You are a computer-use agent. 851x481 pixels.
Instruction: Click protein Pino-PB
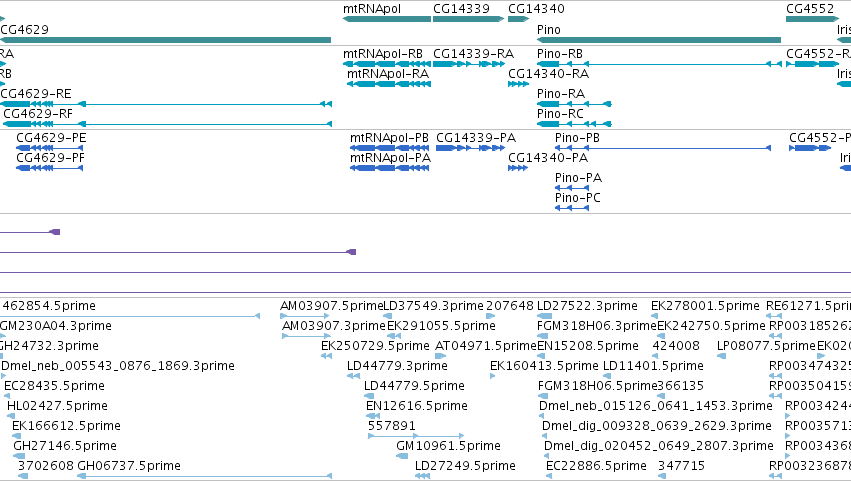click(577, 138)
